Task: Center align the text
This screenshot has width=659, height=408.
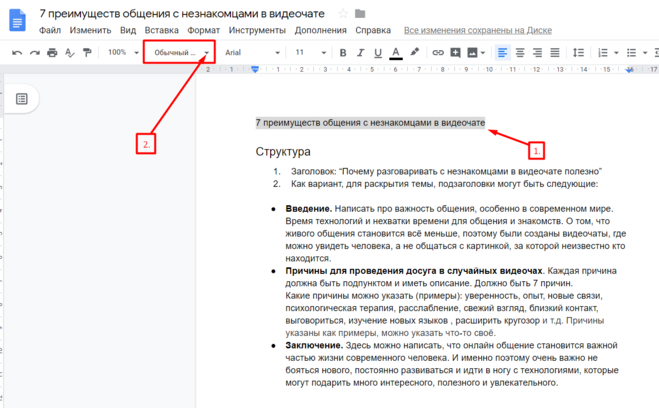Action: (x=520, y=52)
